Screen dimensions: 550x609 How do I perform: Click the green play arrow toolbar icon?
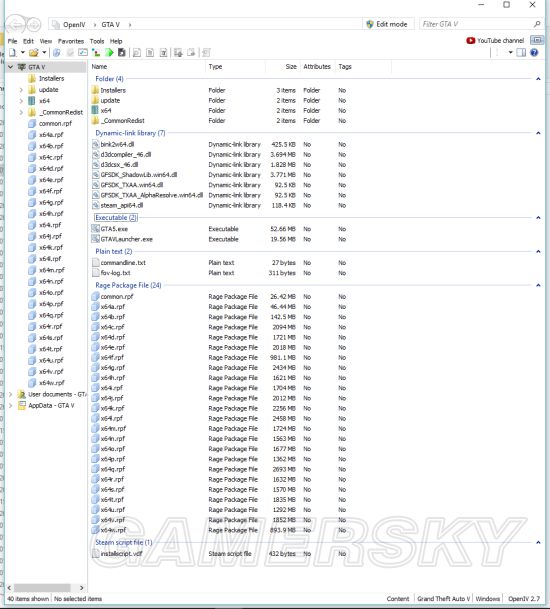coord(109,52)
